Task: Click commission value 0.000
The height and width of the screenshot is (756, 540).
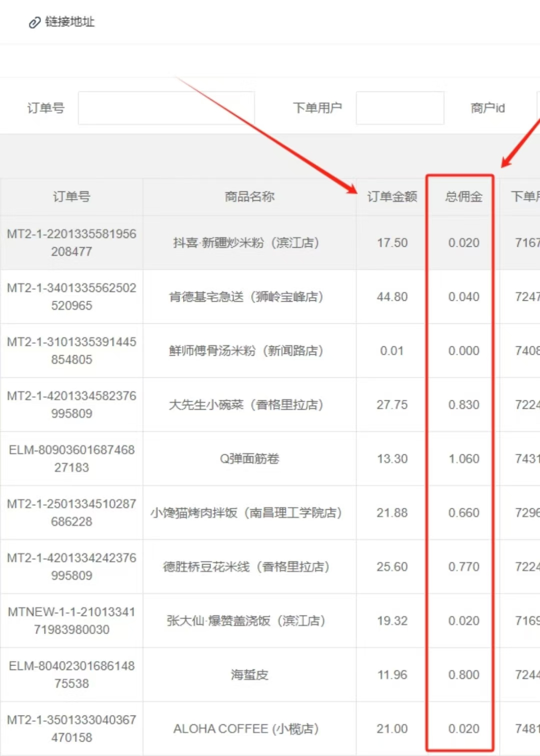Action: [463, 351]
